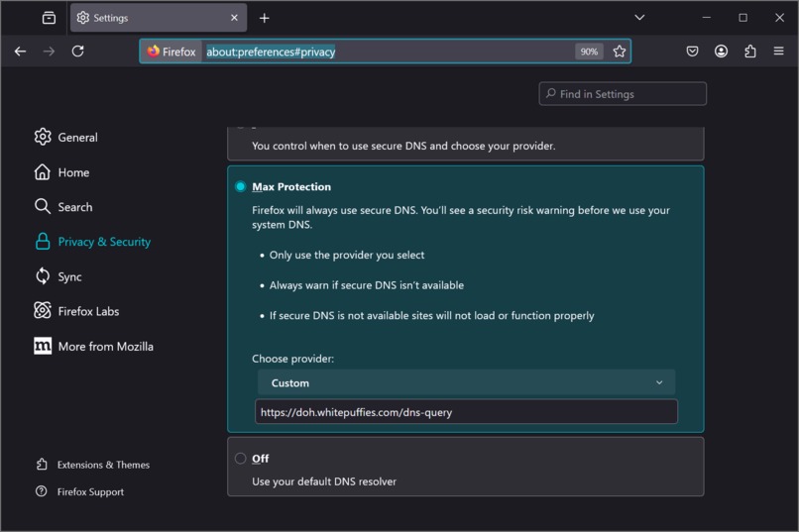The image size is (799, 532).
Task: Open the Firefox Support link
Action: tap(80, 491)
